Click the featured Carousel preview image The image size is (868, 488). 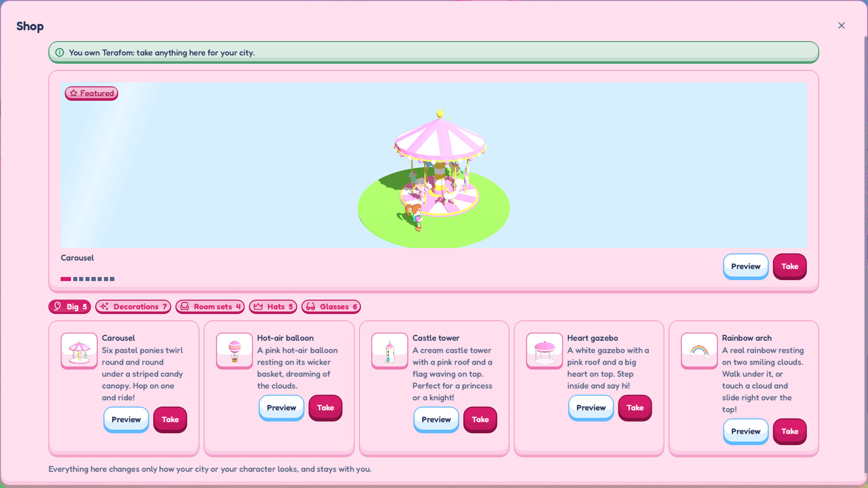434,165
